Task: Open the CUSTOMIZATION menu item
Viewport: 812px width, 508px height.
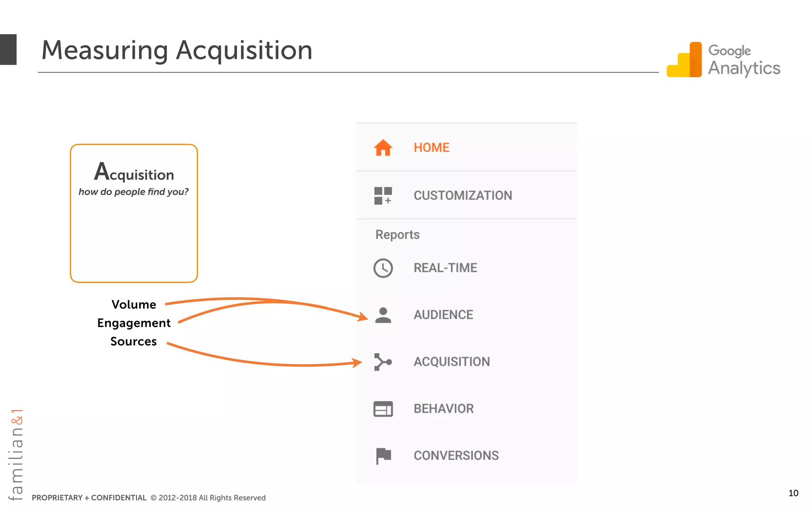Action: 463,196
